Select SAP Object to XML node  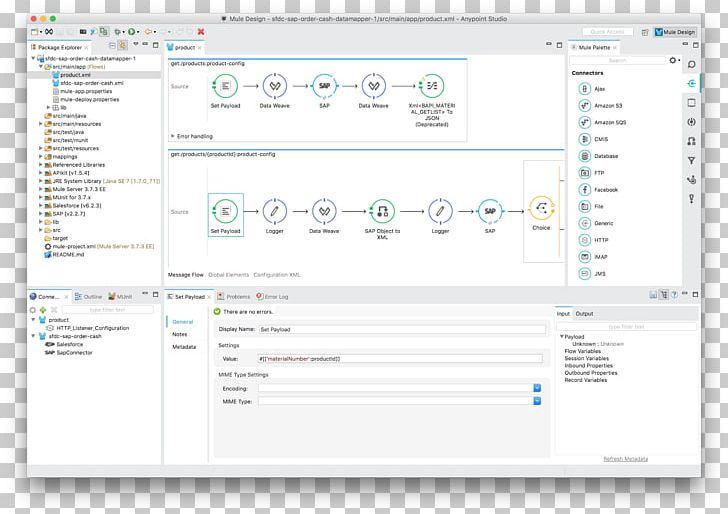point(382,211)
